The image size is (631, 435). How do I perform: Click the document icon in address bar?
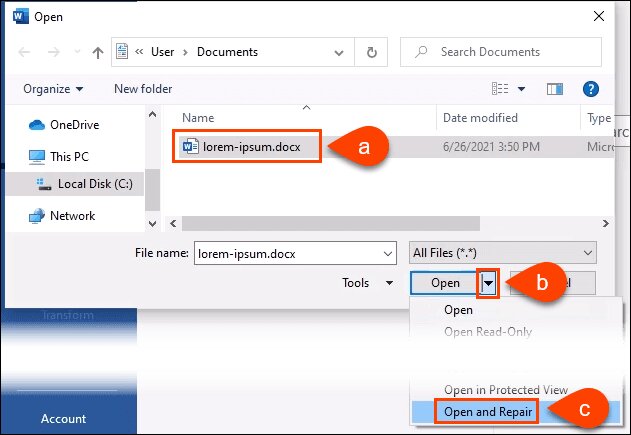click(122, 52)
